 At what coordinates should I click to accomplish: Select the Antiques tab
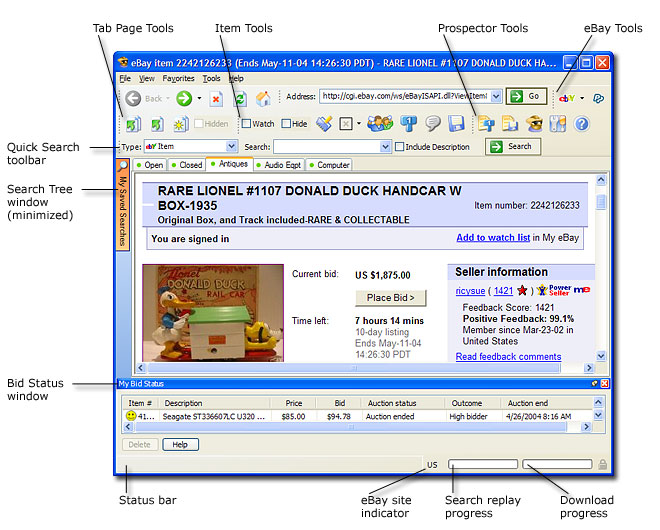coord(229,164)
